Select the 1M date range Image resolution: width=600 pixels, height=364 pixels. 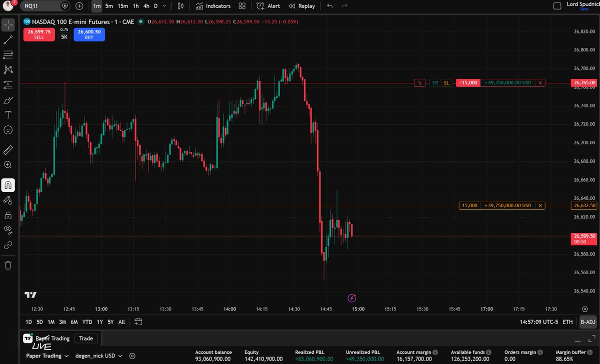(51, 322)
